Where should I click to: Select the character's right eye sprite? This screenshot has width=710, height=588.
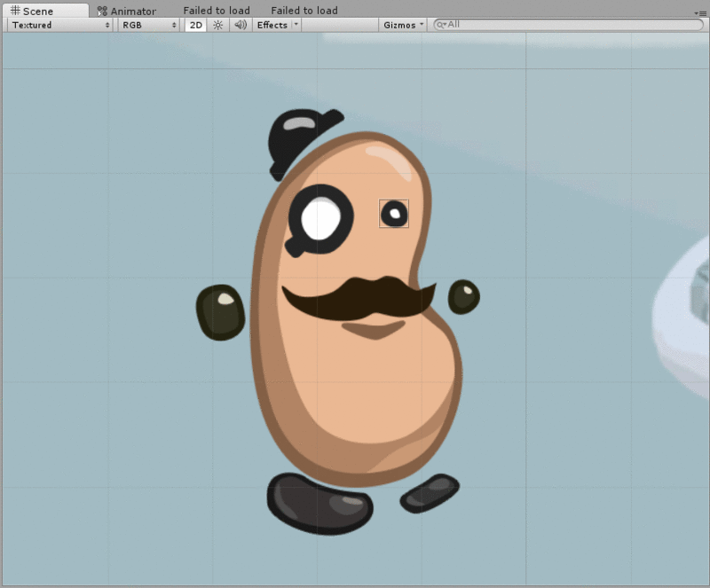coord(394,214)
